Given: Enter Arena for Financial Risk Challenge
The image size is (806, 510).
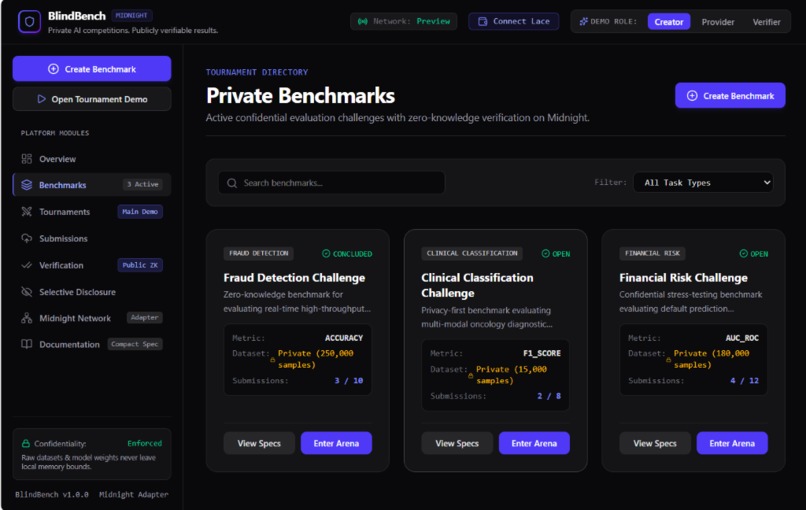Looking at the screenshot, I should 732,443.
